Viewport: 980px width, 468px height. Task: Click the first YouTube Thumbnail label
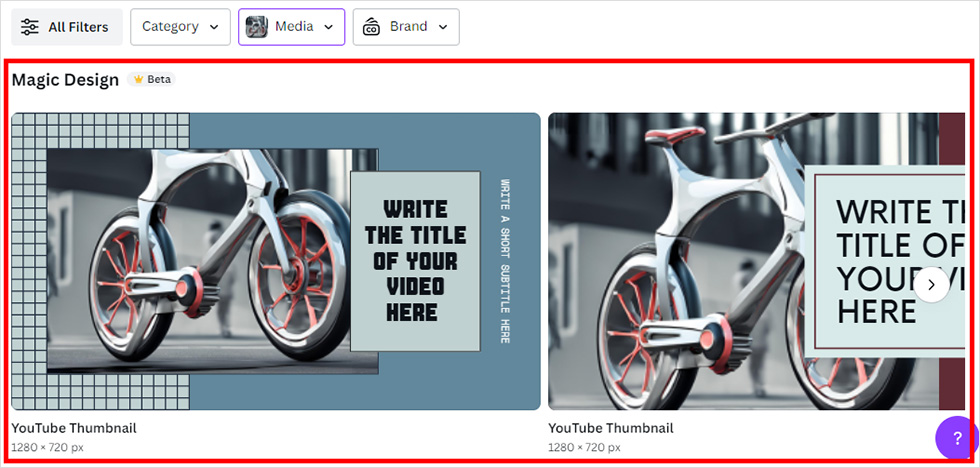(74, 428)
